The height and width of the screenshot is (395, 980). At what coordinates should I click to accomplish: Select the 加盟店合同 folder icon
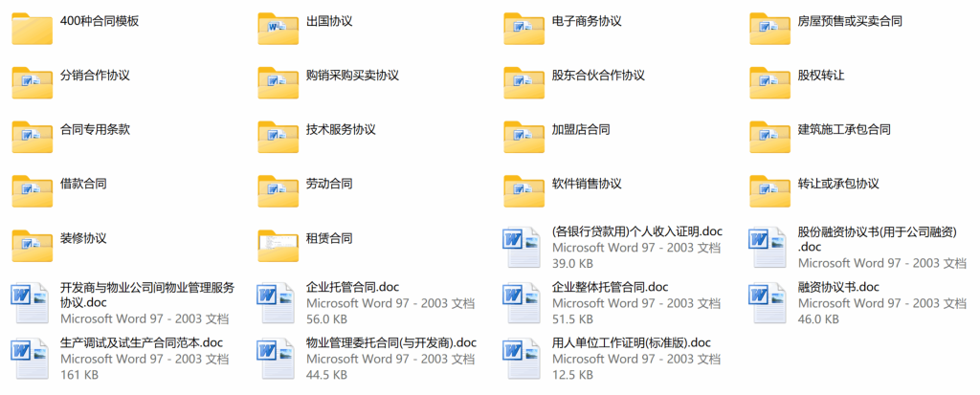(x=524, y=138)
